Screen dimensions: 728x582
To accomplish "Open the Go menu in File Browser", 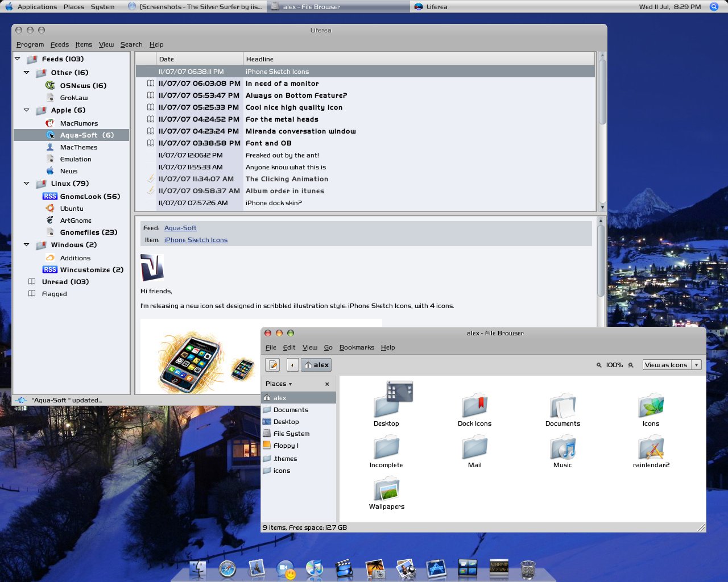I will click(328, 347).
